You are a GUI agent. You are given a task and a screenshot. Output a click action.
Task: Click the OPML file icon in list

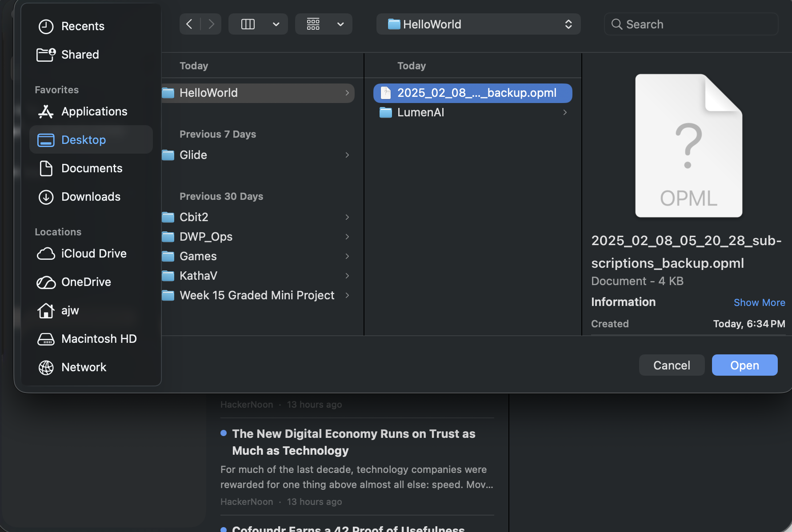(386, 93)
